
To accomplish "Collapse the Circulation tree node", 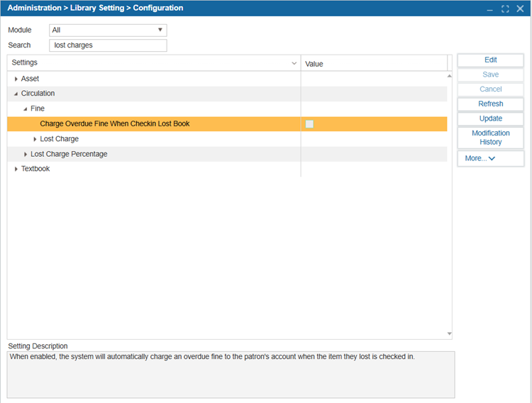I will click(x=16, y=94).
